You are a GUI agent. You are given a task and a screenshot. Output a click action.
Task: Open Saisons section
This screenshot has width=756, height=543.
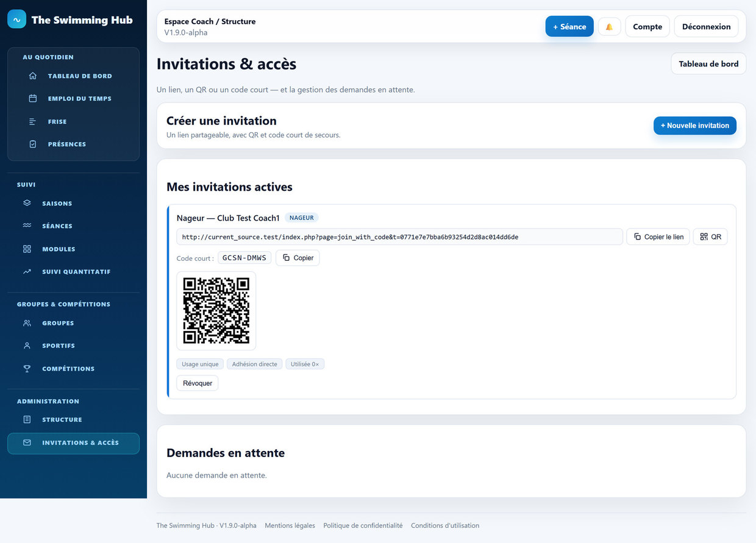tap(73, 204)
